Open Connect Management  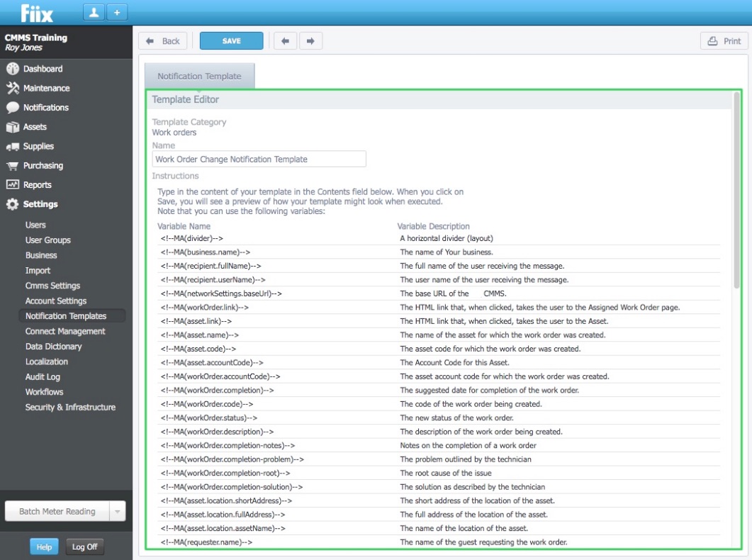(x=65, y=331)
